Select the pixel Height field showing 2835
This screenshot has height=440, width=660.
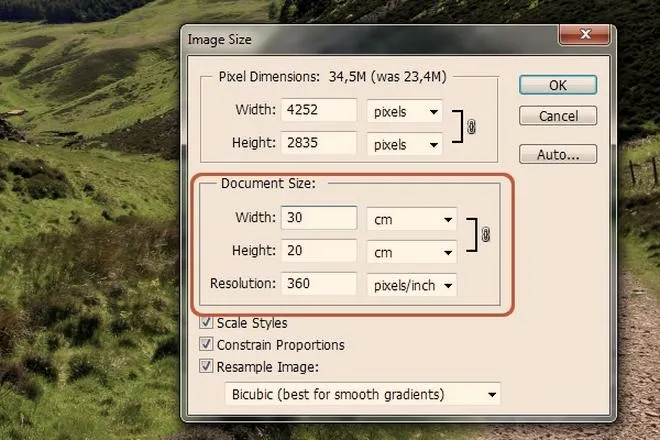319,144
